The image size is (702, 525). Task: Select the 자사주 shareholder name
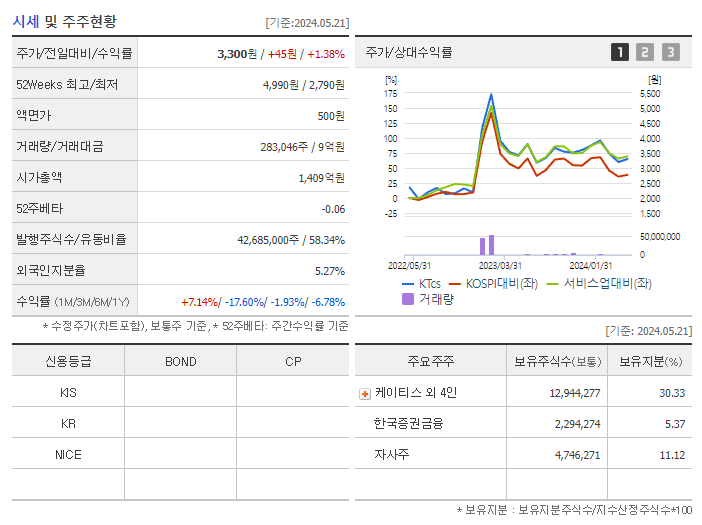point(391,454)
